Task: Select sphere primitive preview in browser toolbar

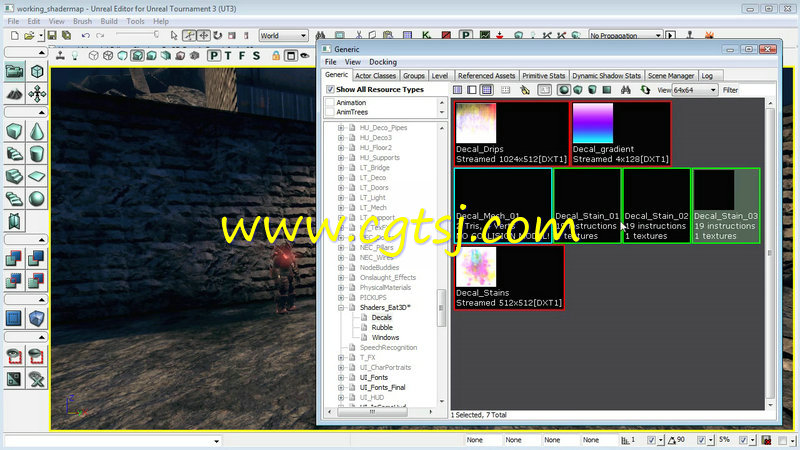Action: point(564,90)
